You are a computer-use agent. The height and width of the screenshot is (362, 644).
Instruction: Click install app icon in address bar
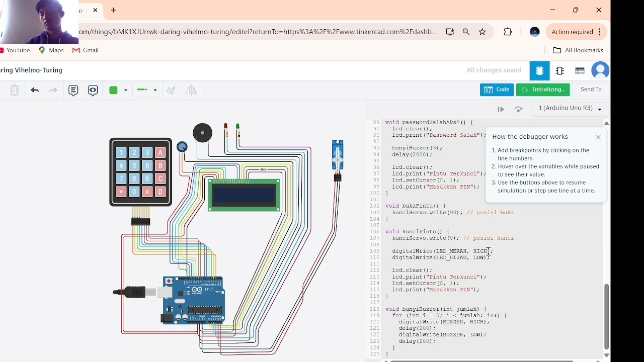pyautogui.click(x=450, y=32)
